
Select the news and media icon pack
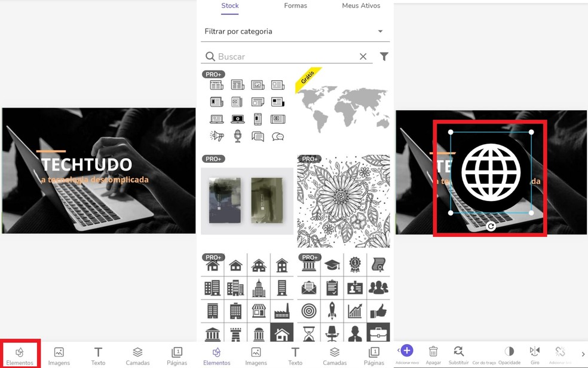(247, 111)
